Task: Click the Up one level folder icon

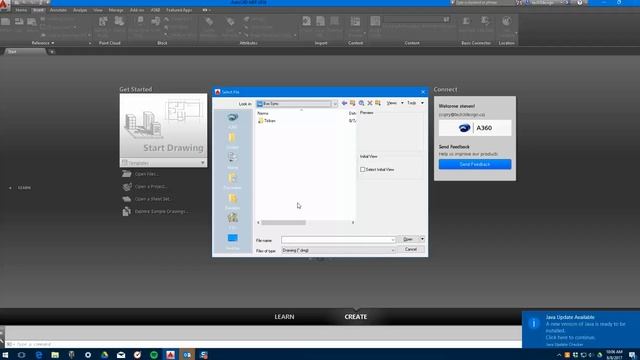Action: tap(353, 103)
